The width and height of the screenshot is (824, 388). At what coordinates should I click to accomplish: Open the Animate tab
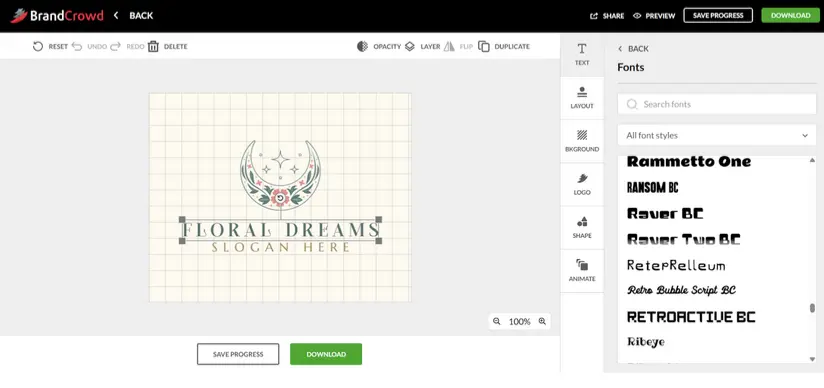pos(582,271)
